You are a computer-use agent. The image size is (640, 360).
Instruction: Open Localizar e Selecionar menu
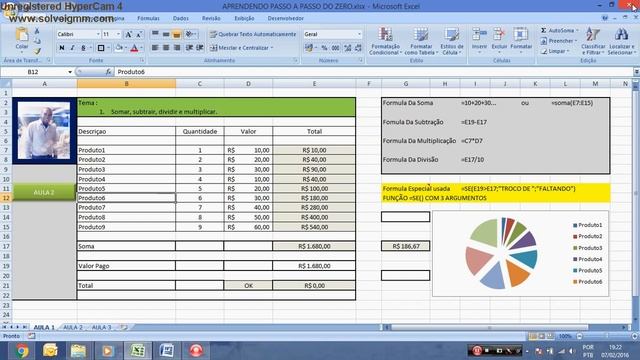621,41
